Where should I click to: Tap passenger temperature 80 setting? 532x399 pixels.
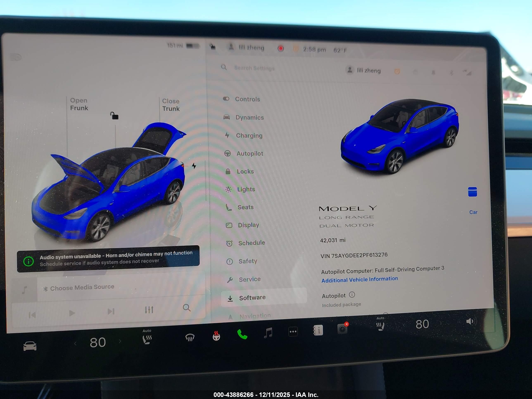[422, 324]
